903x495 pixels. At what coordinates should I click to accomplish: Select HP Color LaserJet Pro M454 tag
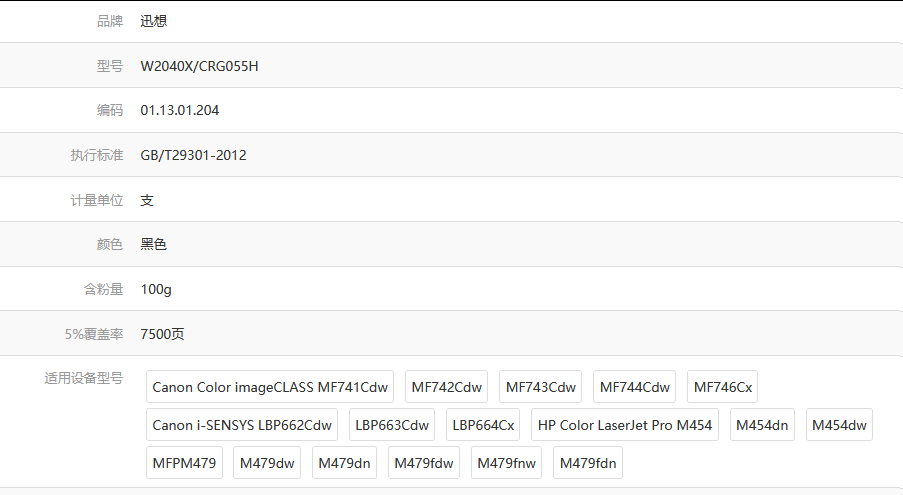[624, 425]
